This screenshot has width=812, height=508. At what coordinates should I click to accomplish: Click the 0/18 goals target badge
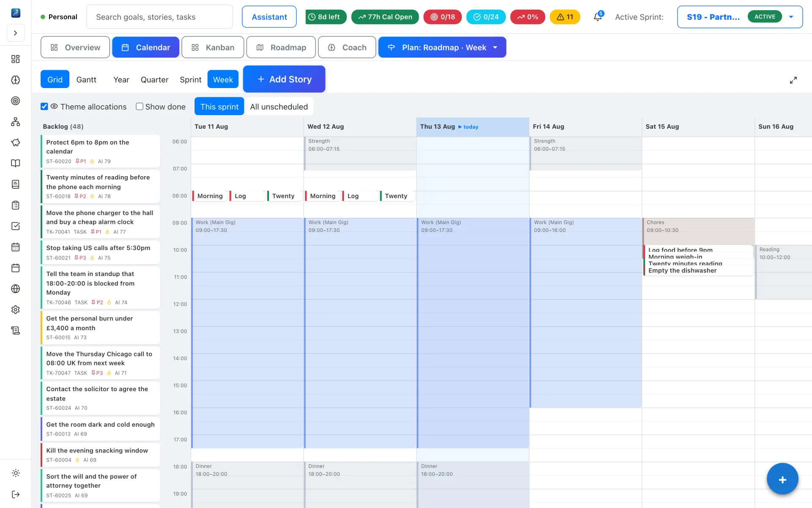pyautogui.click(x=442, y=17)
